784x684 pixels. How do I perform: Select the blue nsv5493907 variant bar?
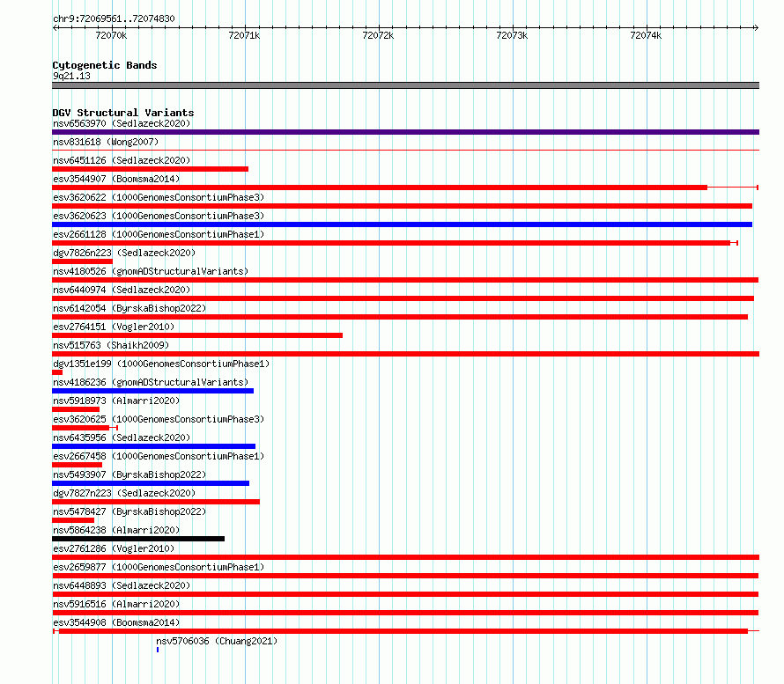point(151,483)
